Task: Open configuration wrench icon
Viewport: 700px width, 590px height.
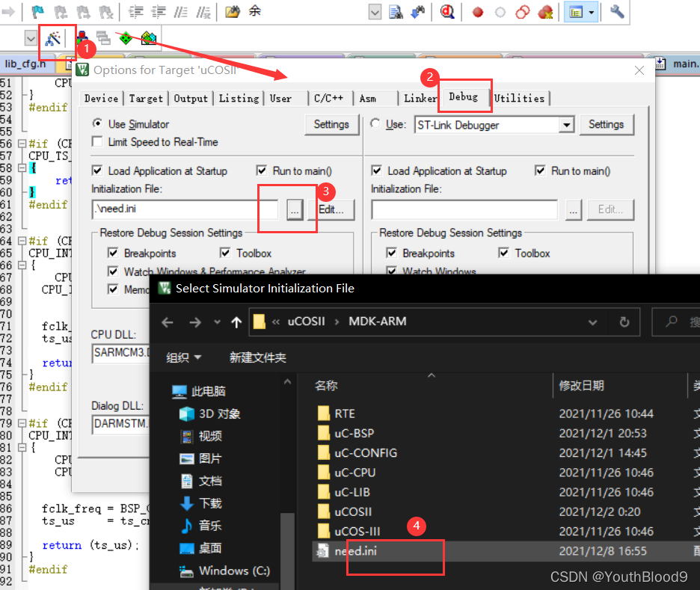Action: [x=617, y=12]
